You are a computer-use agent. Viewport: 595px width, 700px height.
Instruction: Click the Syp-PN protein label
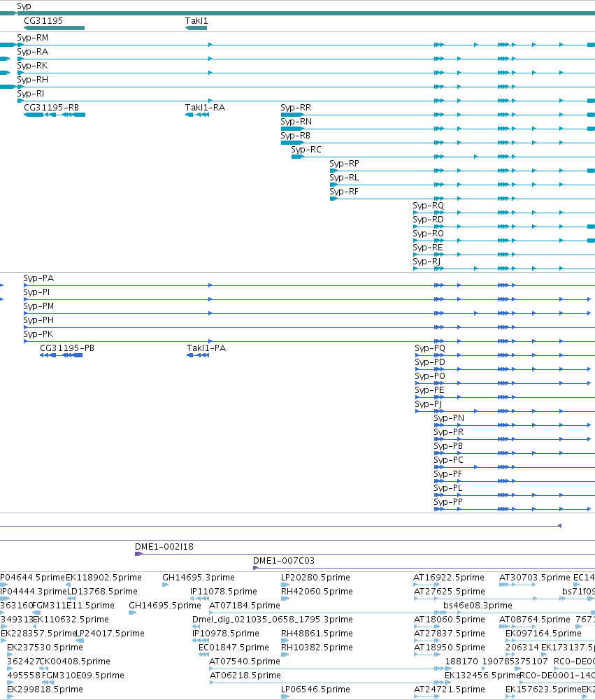449,418
